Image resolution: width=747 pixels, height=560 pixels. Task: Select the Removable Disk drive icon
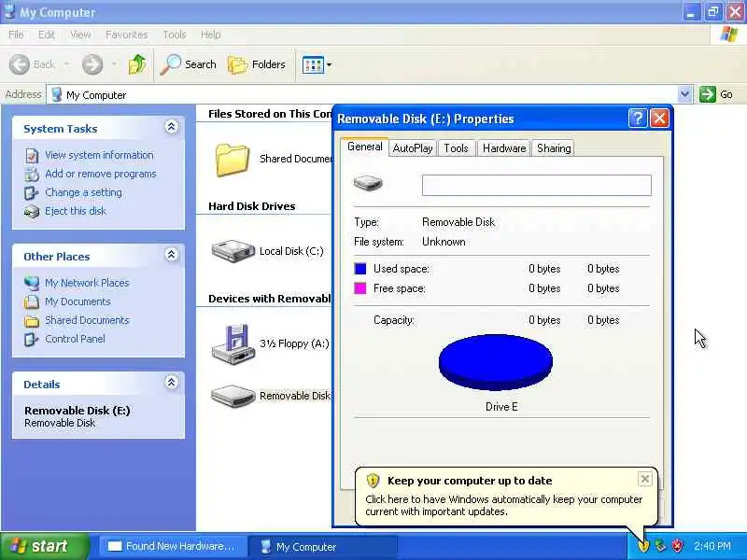(x=233, y=396)
